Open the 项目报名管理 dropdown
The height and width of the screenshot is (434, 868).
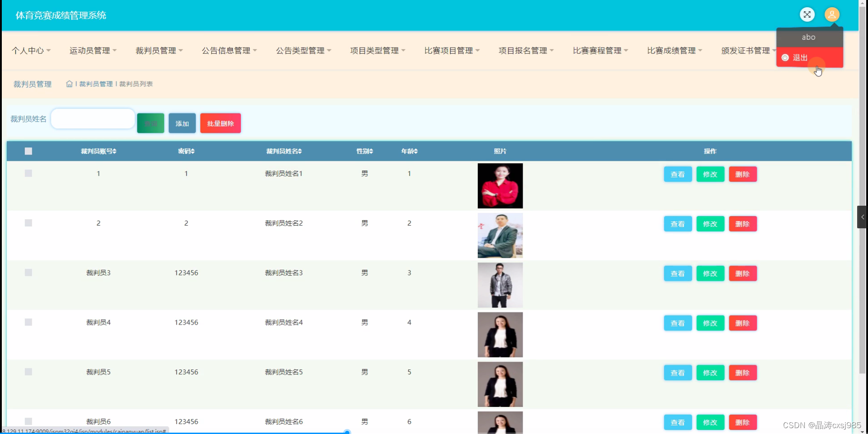pyautogui.click(x=526, y=51)
